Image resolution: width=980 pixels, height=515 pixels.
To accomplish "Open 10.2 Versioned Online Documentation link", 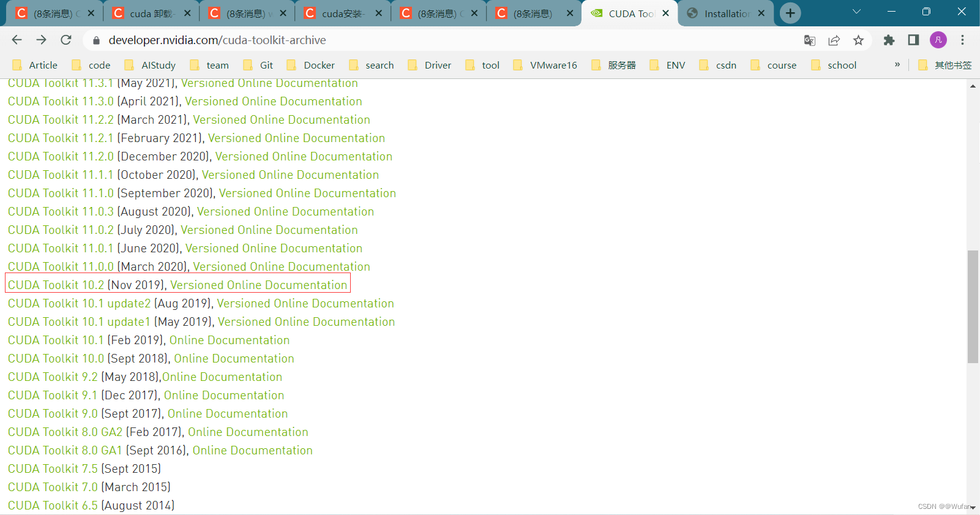I will (x=259, y=285).
